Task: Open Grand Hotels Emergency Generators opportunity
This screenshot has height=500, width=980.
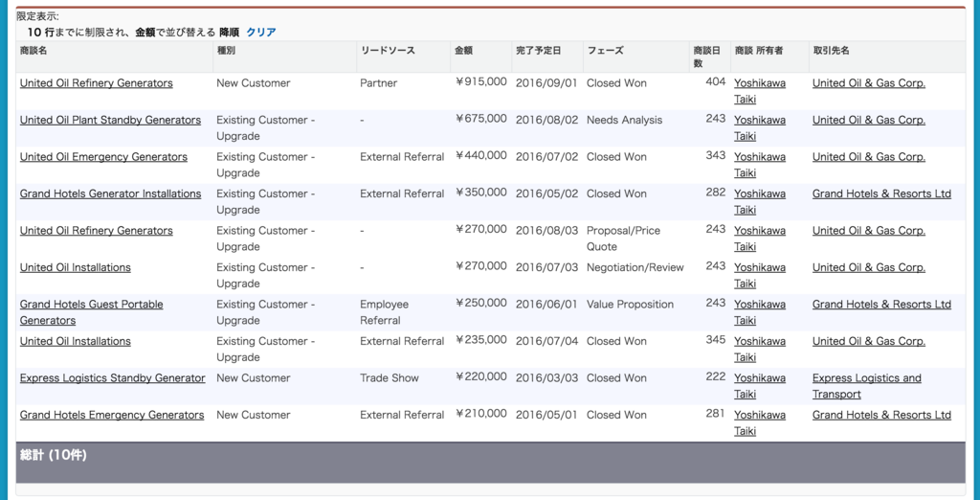Action: (x=112, y=416)
